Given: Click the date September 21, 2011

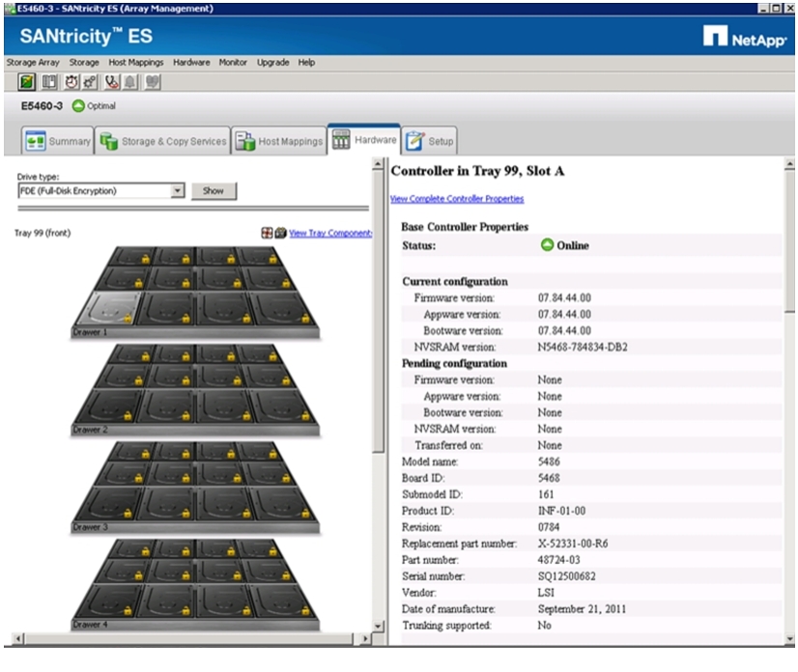Looking at the screenshot, I should (582, 609).
